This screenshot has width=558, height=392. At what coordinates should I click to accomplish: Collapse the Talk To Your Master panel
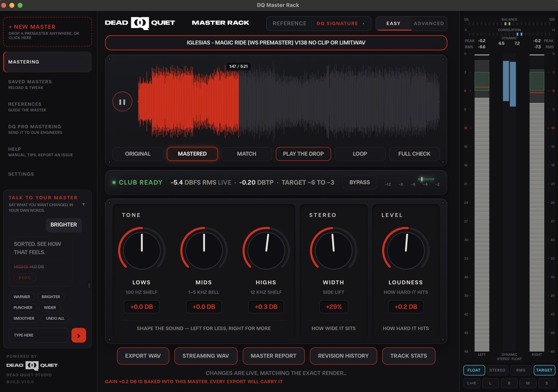coord(84,204)
